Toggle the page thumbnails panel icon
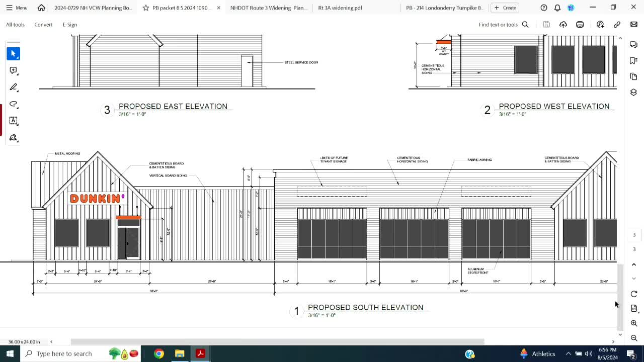 click(633, 76)
